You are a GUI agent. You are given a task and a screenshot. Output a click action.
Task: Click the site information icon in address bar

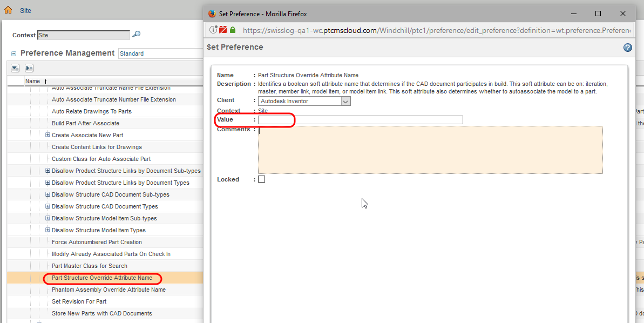[x=213, y=30]
